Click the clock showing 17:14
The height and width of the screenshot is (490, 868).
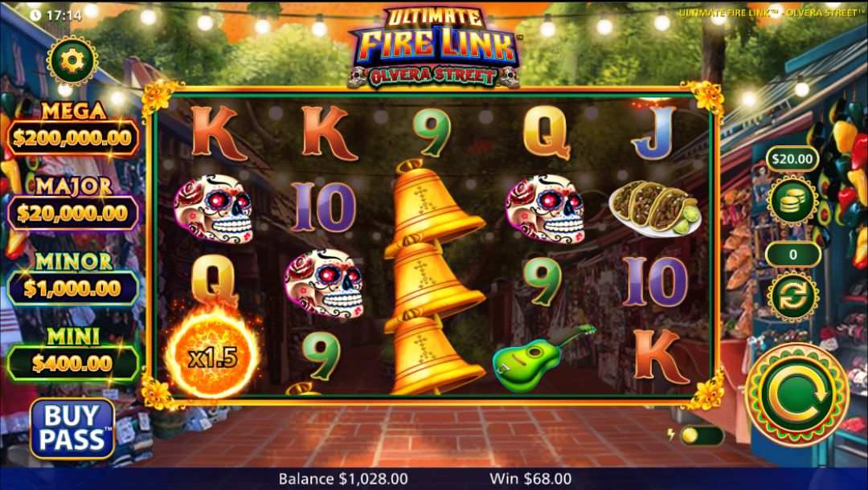point(55,15)
